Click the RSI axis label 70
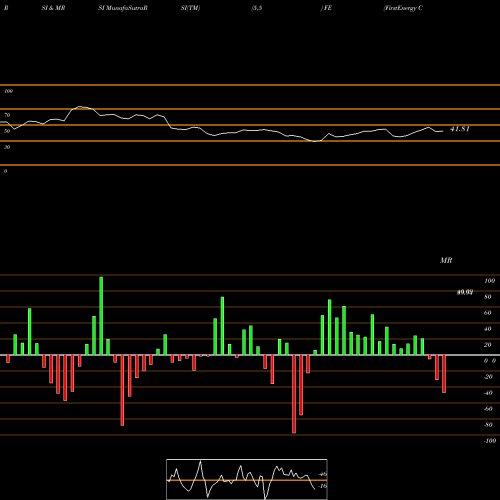Image resolution: width=500 pixels, height=500 pixels. tap(7, 115)
